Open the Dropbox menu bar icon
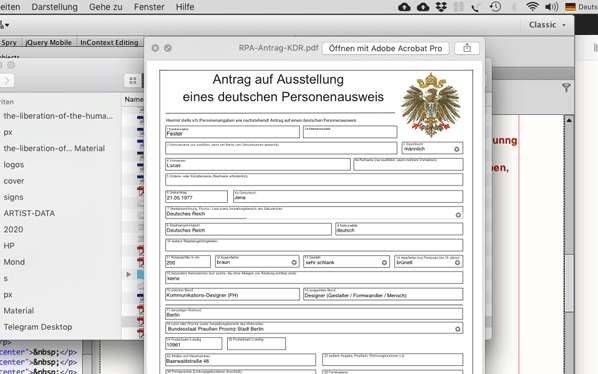This screenshot has height=374, width=598. tap(441, 7)
